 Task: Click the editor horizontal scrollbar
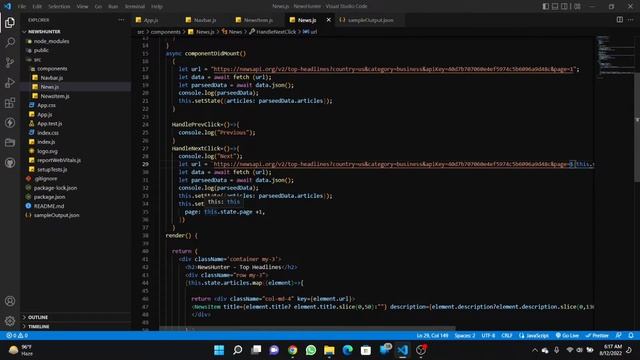pyautogui.click(x=307, y=328)
